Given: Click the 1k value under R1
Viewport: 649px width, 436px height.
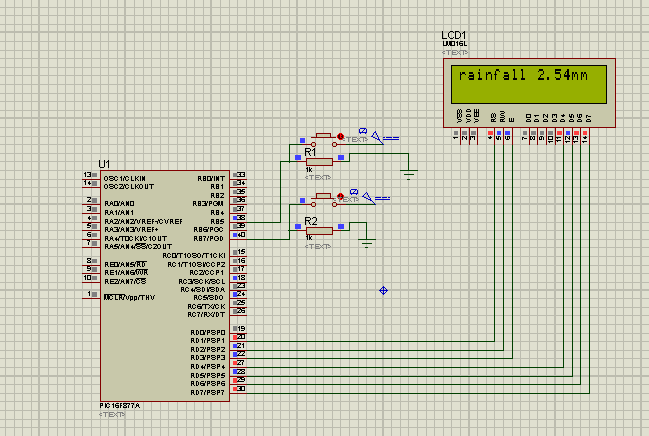Looking at the screenshot, I should [309, 170].
